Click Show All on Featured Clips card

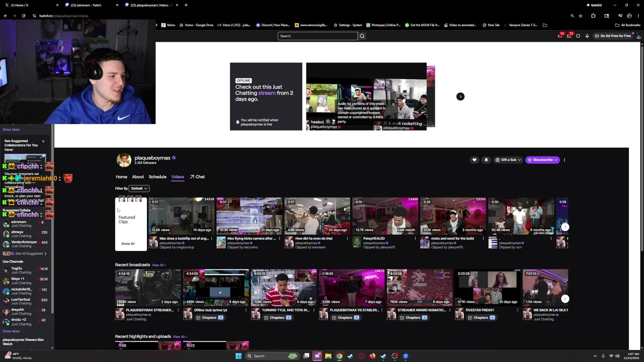pos(128,244)
